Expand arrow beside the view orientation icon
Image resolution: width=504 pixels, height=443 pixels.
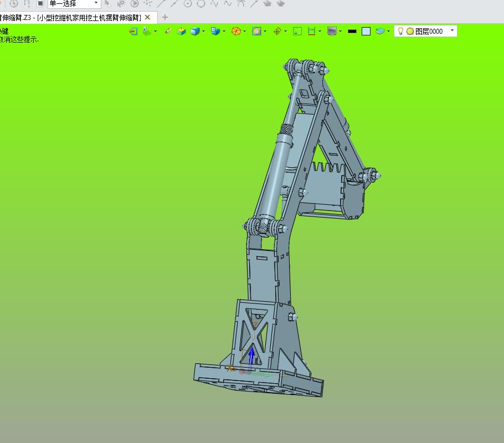[155, 32]
